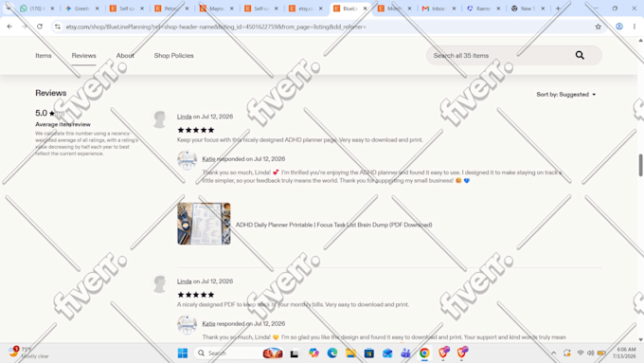Close the WhatsApp tab
Image resolution: width=644 pixels, height=363 pixels.
(52, 9)
